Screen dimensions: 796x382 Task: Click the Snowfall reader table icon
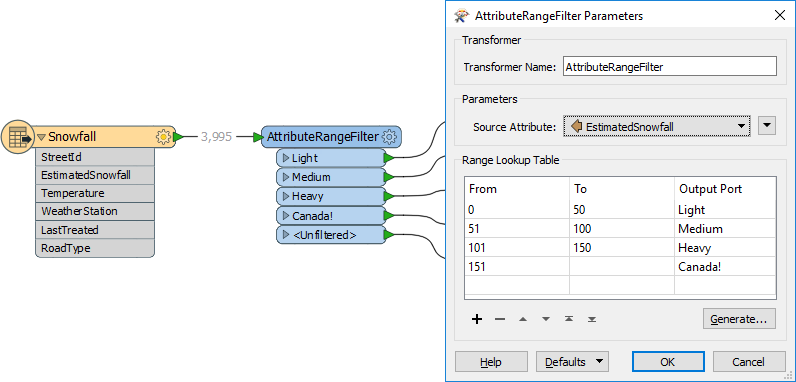point(19,137)
